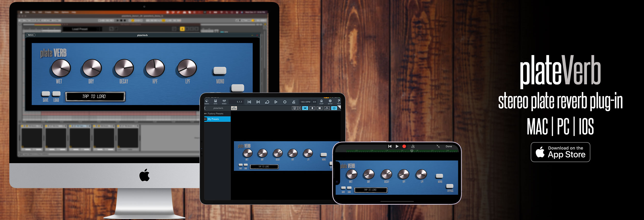Viewport: 644px width, 220px height.
Task: Click the LPF knob on the iPad plugin
Action: [x=308, y=153]
